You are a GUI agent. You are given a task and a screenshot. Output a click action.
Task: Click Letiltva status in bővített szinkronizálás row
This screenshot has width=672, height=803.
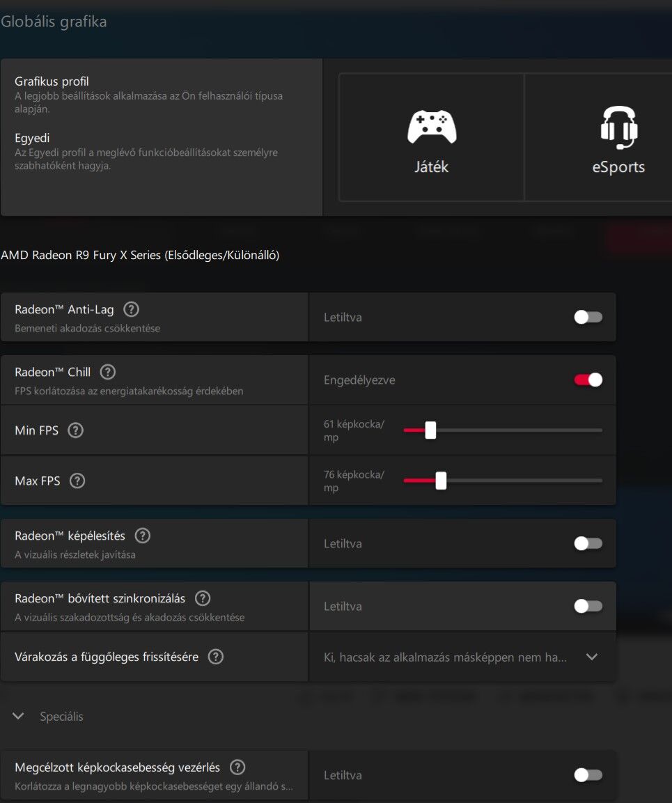pos(343,607)
